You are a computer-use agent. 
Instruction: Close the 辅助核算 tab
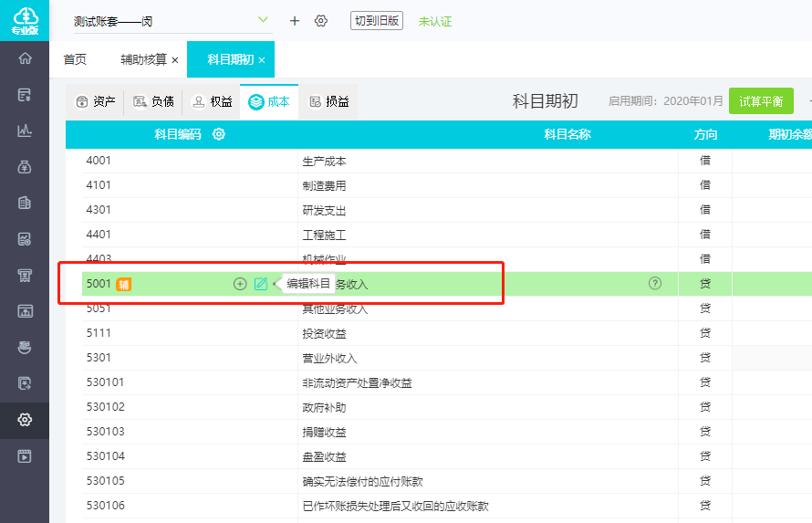pos(175,60)
